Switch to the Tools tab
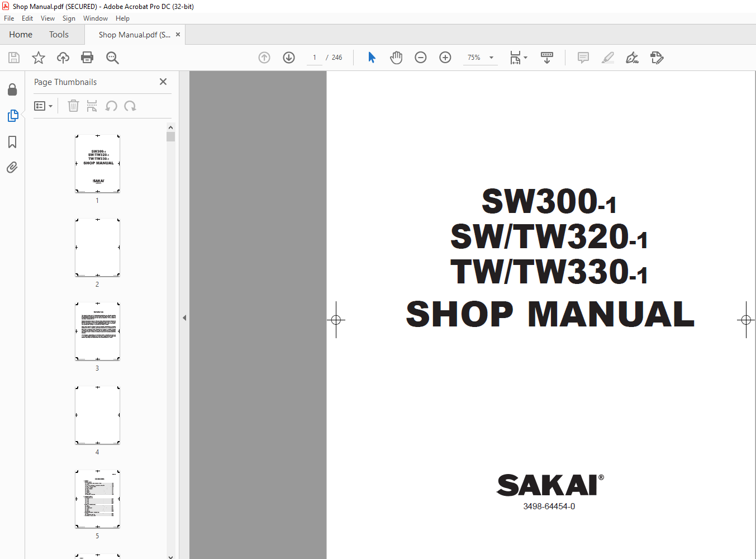The width and height of the screenshot is (756, 559). pyautogui.click(x=59, y=35)
